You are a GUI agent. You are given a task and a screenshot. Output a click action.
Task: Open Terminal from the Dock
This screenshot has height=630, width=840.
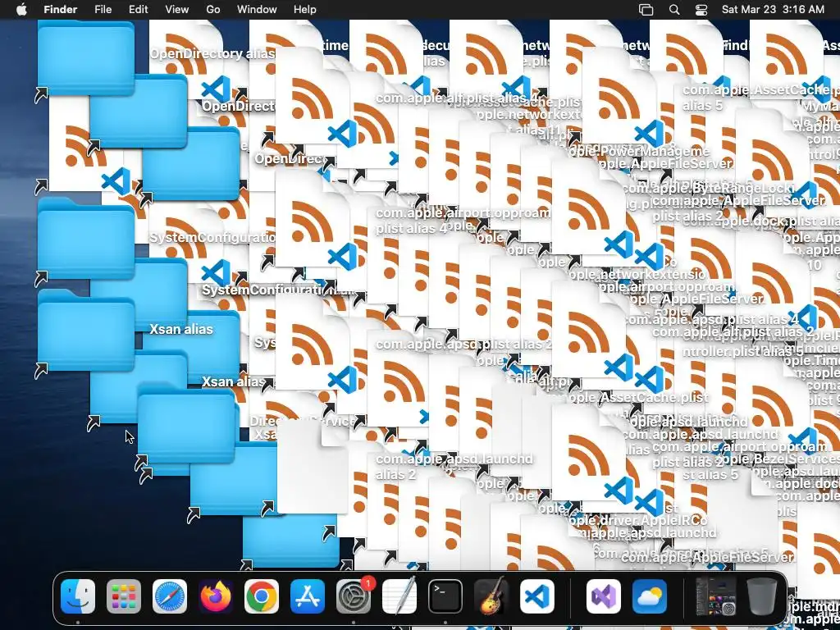pyautogui.click(x=445, y=596)
